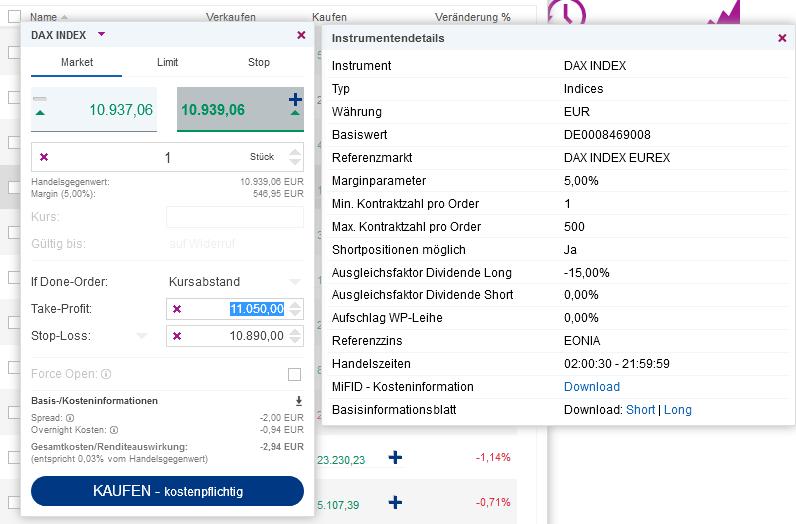Click the -2,94 EUR Gesamtkosten value
796x524 pixels.
(x=282, y=447)
